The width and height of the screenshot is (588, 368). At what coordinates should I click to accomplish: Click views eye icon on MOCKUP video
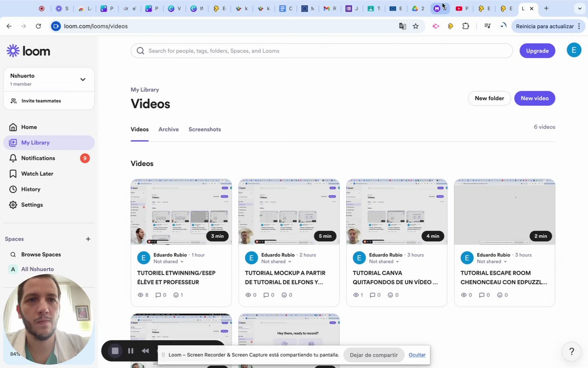pyautogui.click(x=248, y=295)
